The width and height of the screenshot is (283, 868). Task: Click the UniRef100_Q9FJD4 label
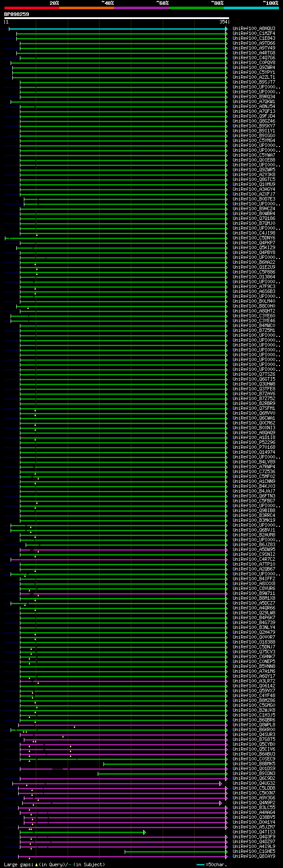coord(254,116)
